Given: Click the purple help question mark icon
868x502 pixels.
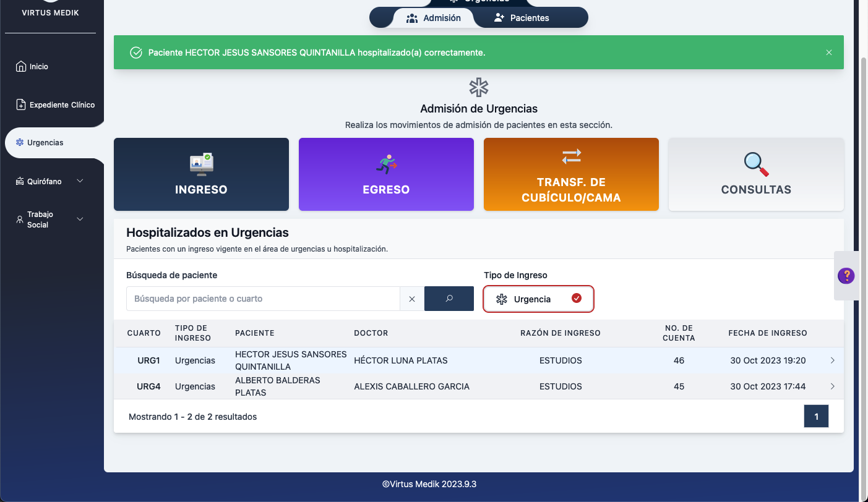Looking at the screenshot, I should (x=846, y=276).
